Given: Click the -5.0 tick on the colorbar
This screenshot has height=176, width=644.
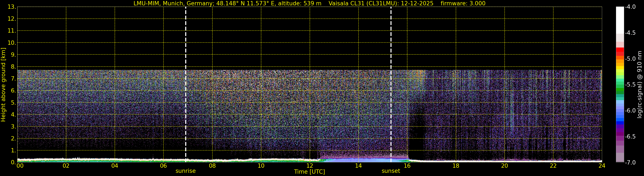Looking at the screenshot, I should tap(630, 59).
